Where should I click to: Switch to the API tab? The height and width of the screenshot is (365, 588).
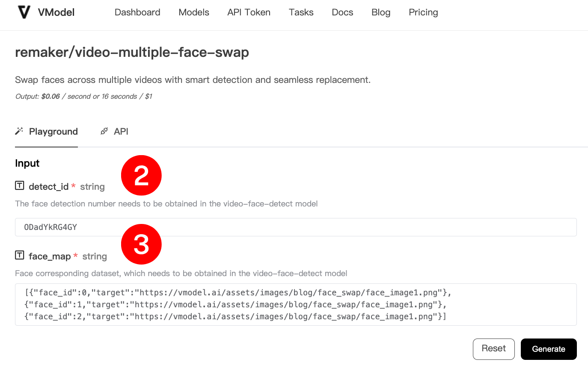114,132
